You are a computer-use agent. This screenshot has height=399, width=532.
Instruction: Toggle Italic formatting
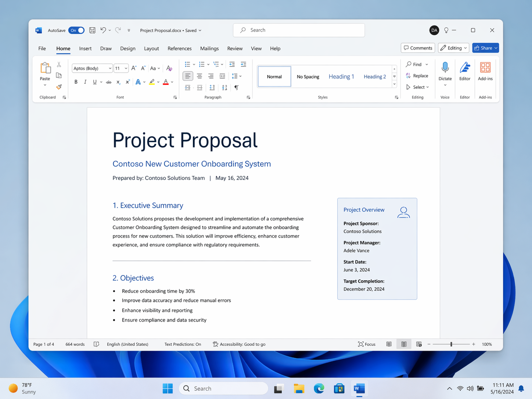85,82
